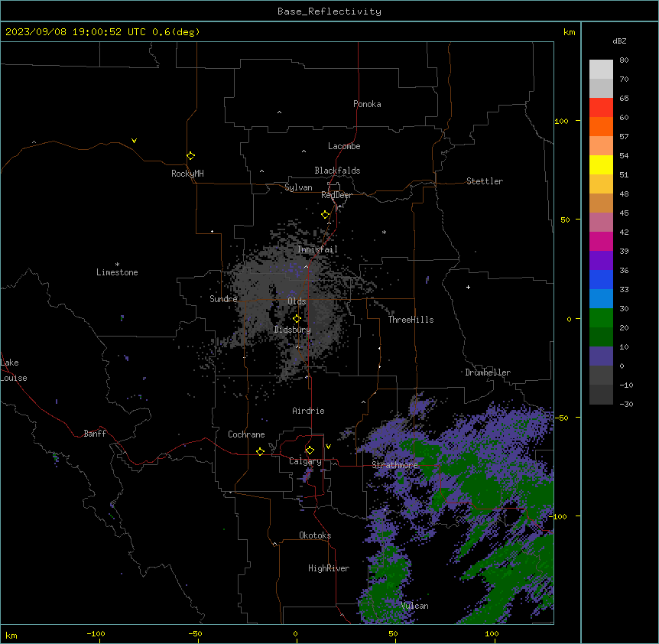This screenshot has width=659, height=644.
Task: Click the asterisk marker above Limestone
Action: tap(117, 265)
